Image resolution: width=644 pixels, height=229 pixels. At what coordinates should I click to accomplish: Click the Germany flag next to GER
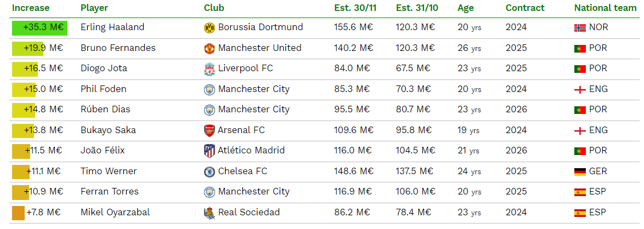point(580,171)
